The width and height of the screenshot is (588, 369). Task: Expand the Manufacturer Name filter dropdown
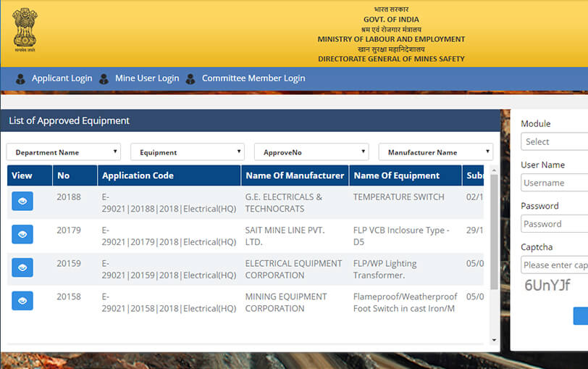tap(436, 152)
